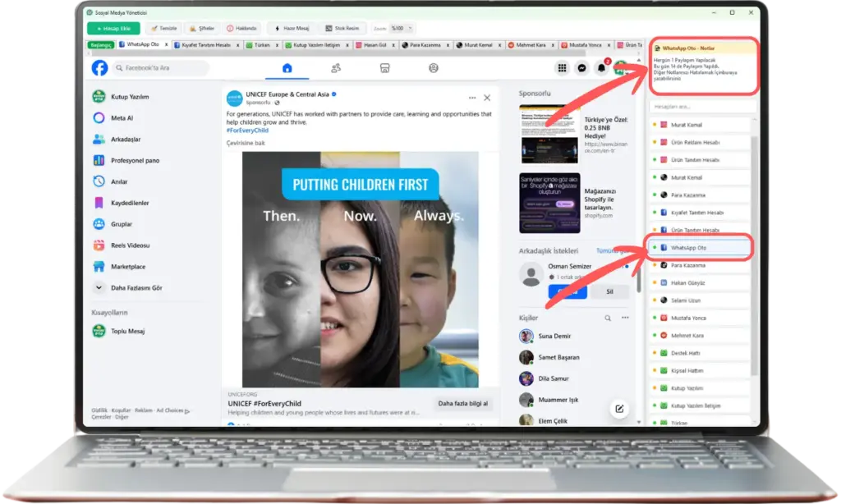Open Facebook home via the logo icon
Viewport: 841px width, 504px height.
(99, 68)
